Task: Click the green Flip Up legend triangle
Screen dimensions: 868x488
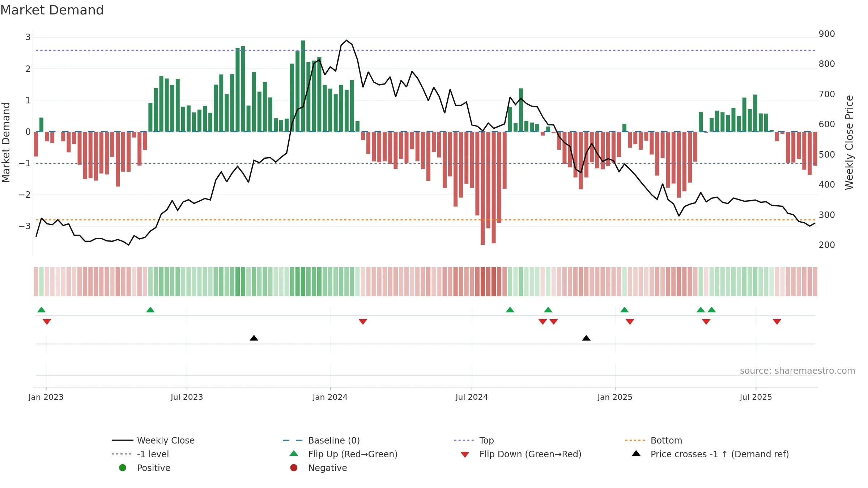Action: coord(294,453)
